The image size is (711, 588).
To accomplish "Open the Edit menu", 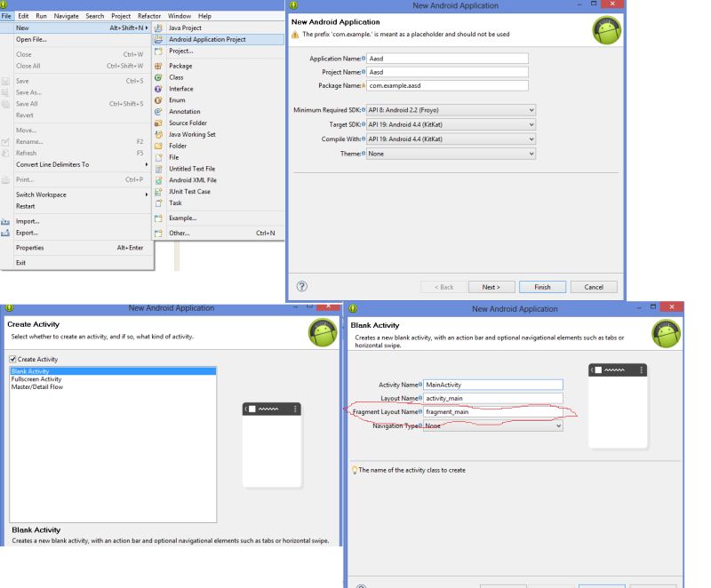I will point(23,16).
